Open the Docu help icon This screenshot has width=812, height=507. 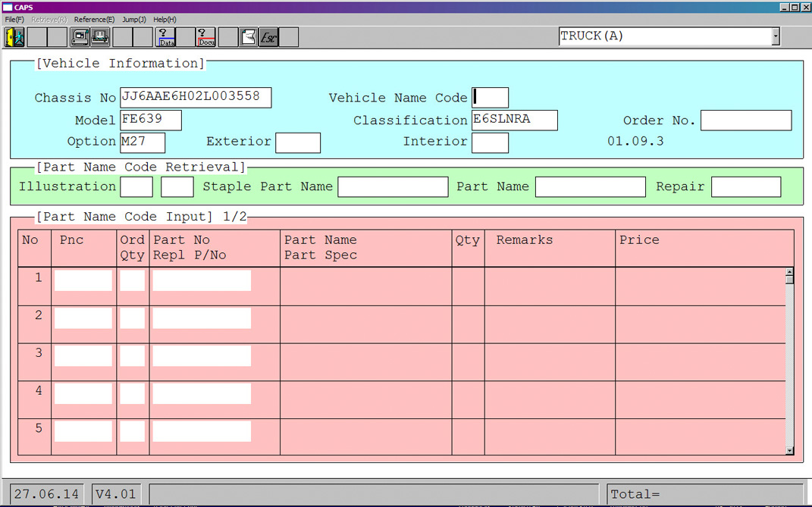[x=205, y=36]
